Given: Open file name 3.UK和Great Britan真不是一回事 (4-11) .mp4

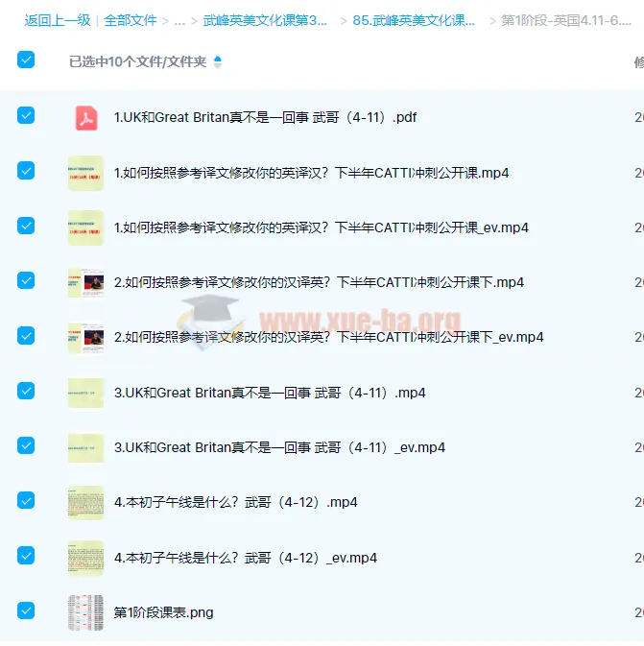Looking at the screenshot, I should [270, 393].
